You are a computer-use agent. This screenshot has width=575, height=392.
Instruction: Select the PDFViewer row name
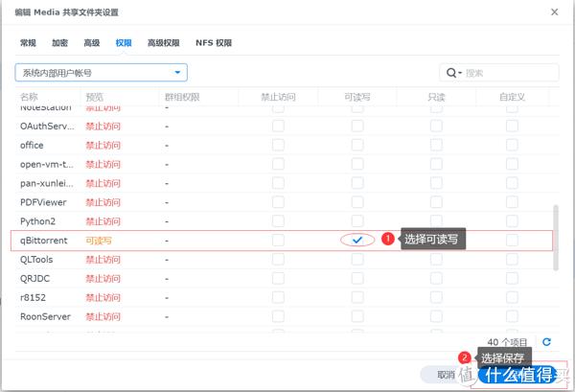pyautogui.click(x=43, y=202)
